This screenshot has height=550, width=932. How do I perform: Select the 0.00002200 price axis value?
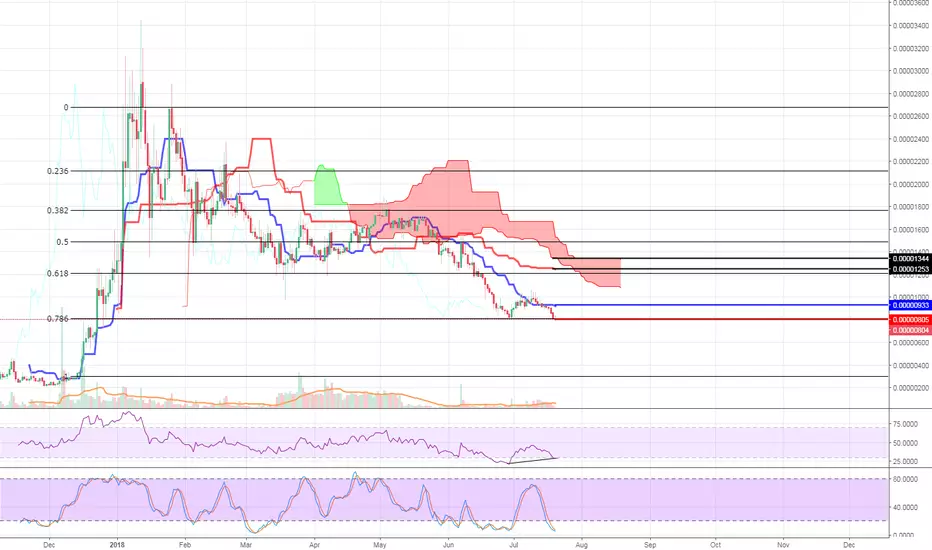[x=911, y=162]
